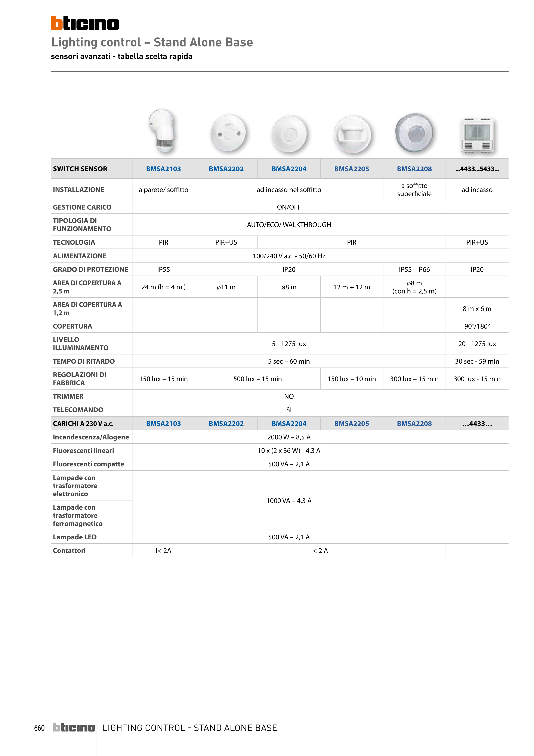The image size is (534, 756).
Task: Click the TELECOMANDO row label
Action: point(78,410)
